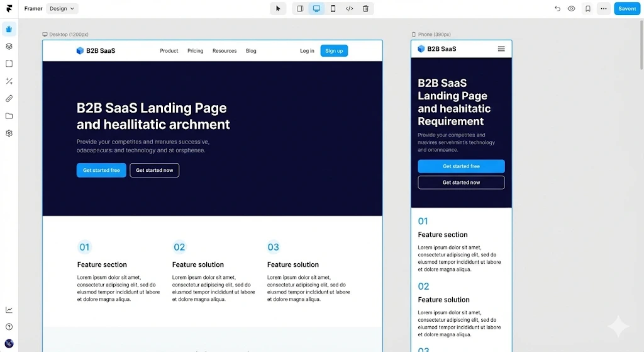Switch to the phone breakpoint view
Screen dimensions: 644x352
tap(333, 9)
